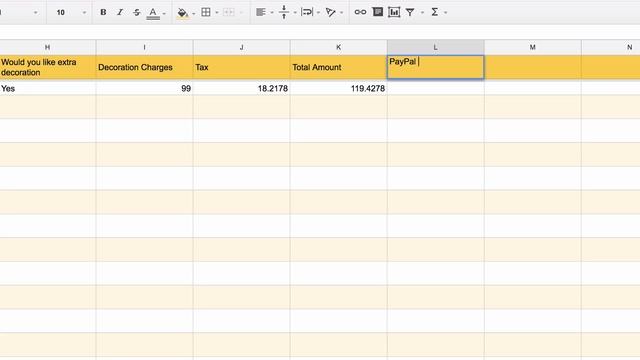Image resolution: width=640 pixels, height=360 pixels.
Task: Click the vertical align icon
Action: pos(284,12)
